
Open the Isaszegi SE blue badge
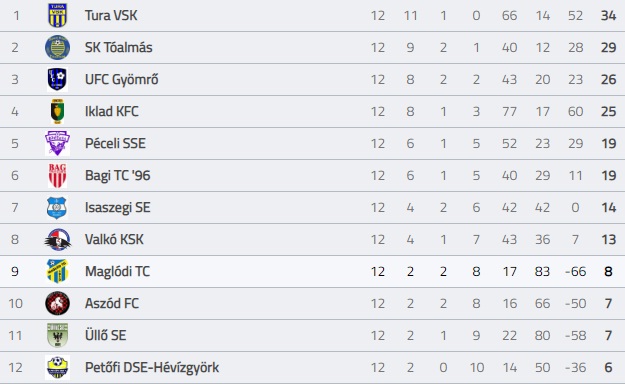click(57, 207)
